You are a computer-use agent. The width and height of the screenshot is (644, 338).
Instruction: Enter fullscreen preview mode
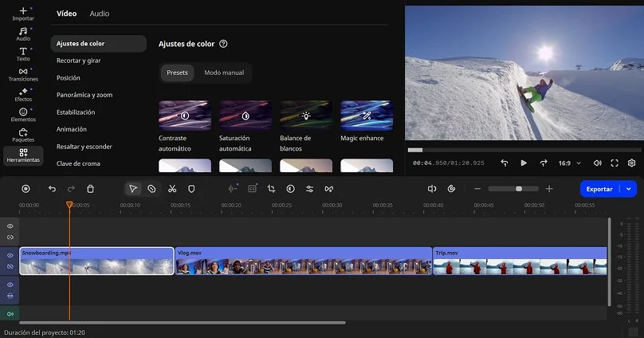coord(615,163)
